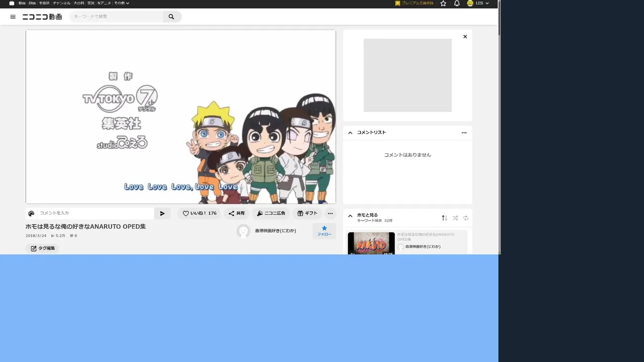Screen dimensions: 644x362
Task: Open the ニコニ広告 button
Action: (271, 213)
